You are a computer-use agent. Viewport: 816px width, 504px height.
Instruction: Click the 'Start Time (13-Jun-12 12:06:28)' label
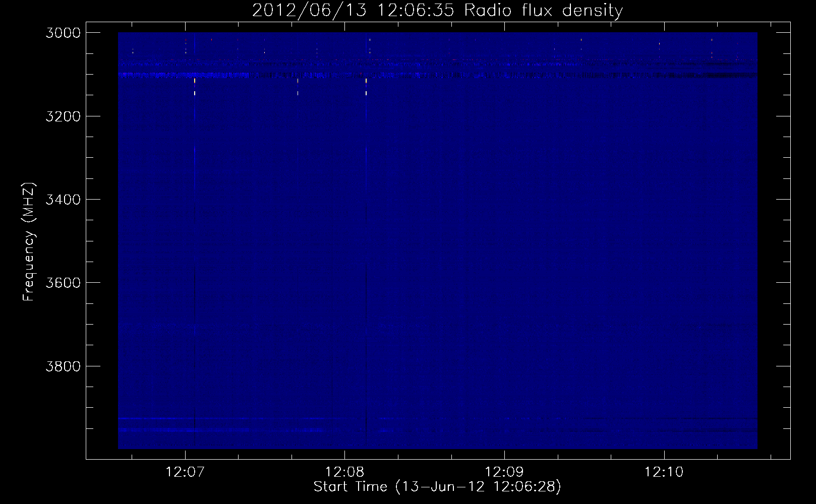(437, 487)
